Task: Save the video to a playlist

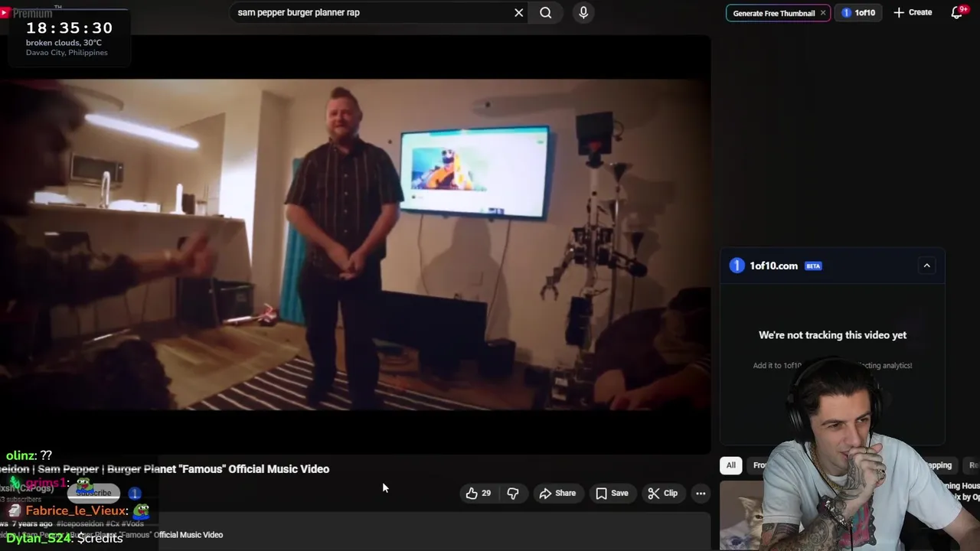Action: 612,494
